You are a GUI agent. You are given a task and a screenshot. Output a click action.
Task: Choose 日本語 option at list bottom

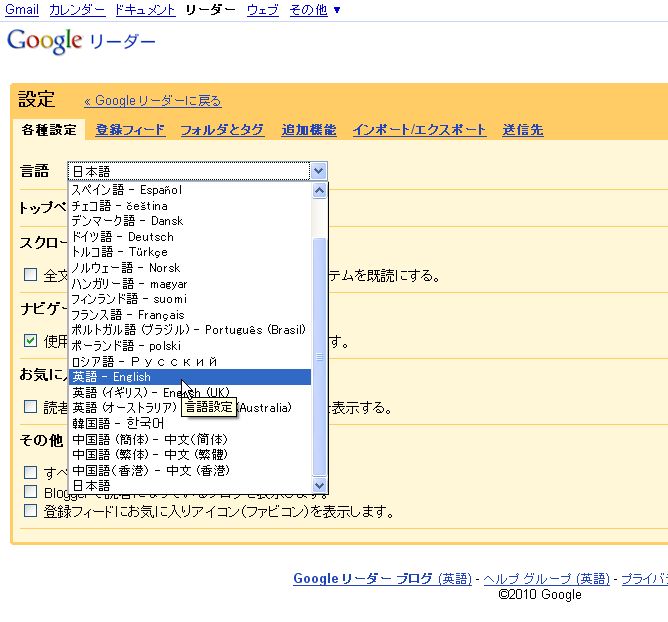190,485
